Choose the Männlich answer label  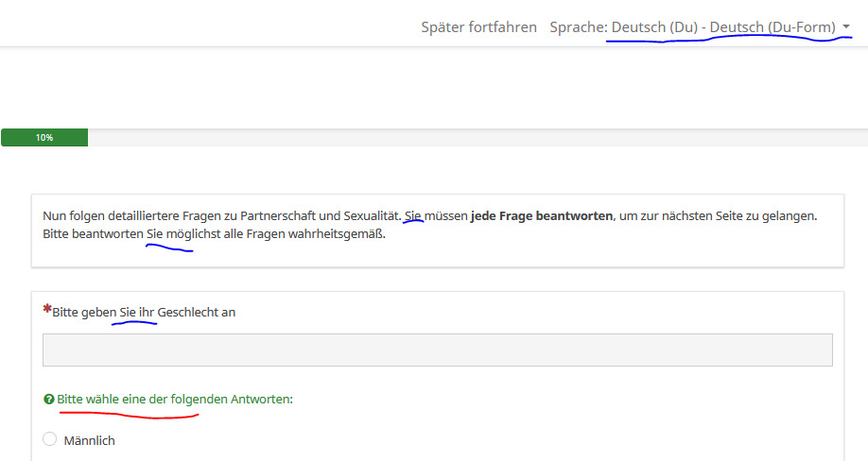[x=89, y=440]
